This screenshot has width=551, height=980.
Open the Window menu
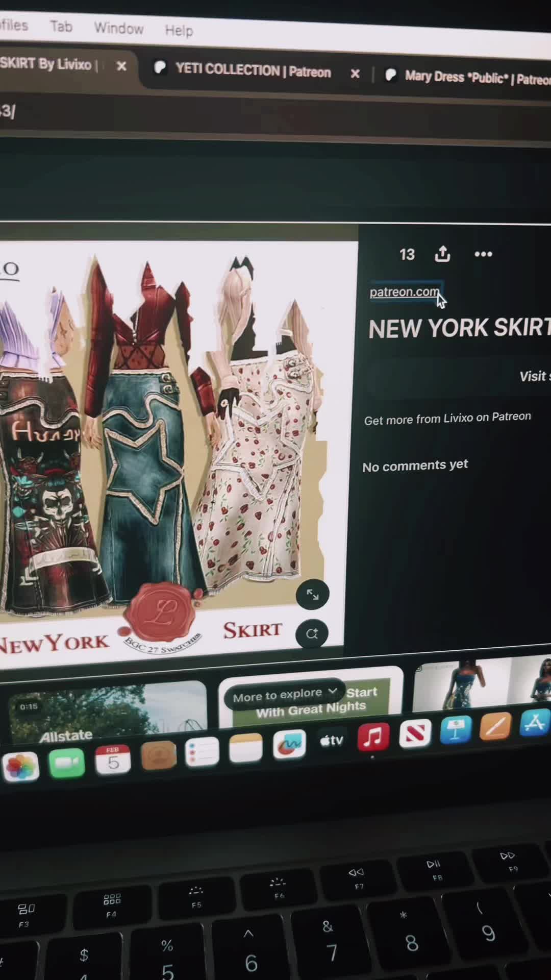118,28
